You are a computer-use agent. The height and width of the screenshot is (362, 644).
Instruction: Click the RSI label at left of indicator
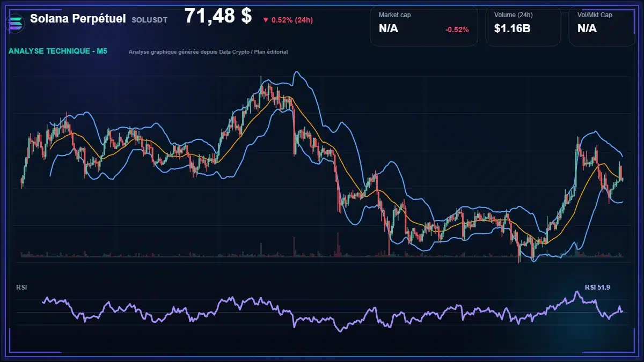[x=21, y=287]
